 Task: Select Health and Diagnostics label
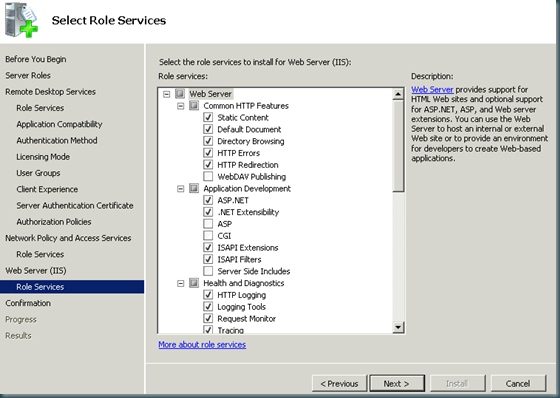(244, 283)
